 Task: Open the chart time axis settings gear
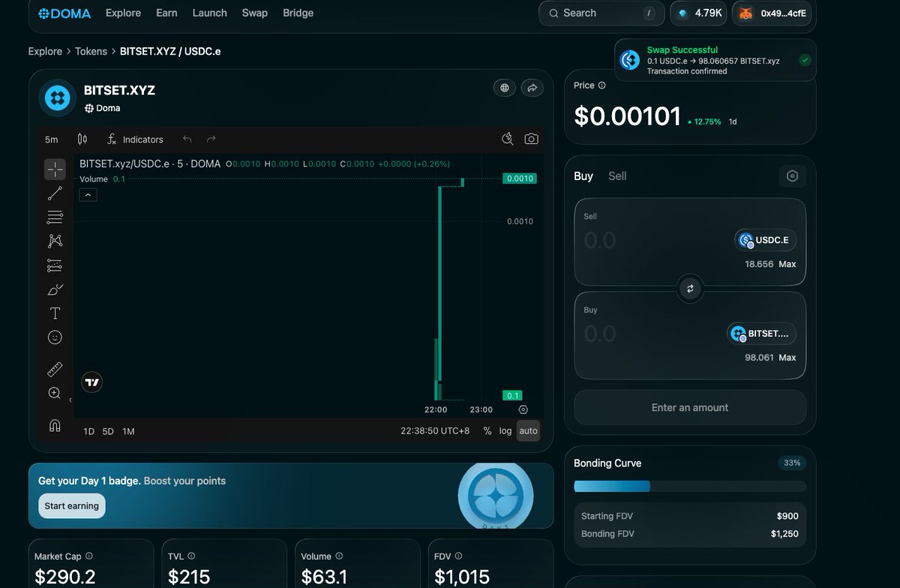pos(523,409)
